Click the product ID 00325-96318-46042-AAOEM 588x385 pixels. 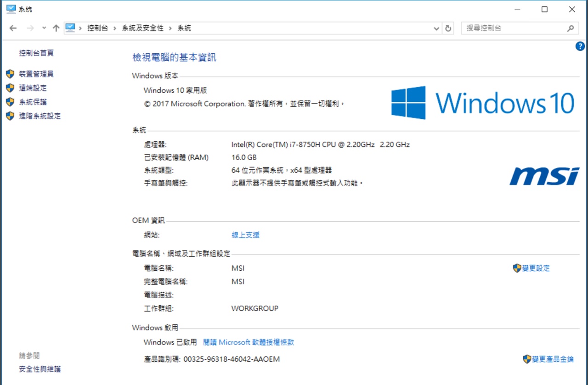(x=232, y=359)
